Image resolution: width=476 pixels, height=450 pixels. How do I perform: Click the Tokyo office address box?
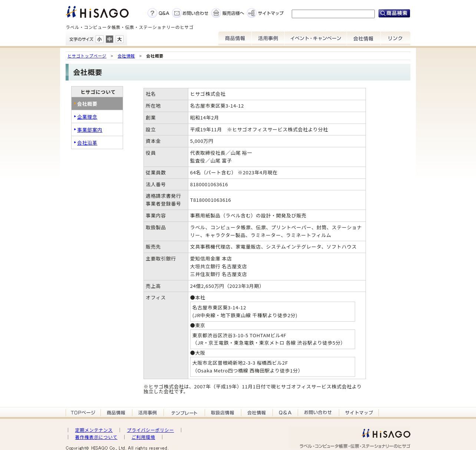[272, 339]
